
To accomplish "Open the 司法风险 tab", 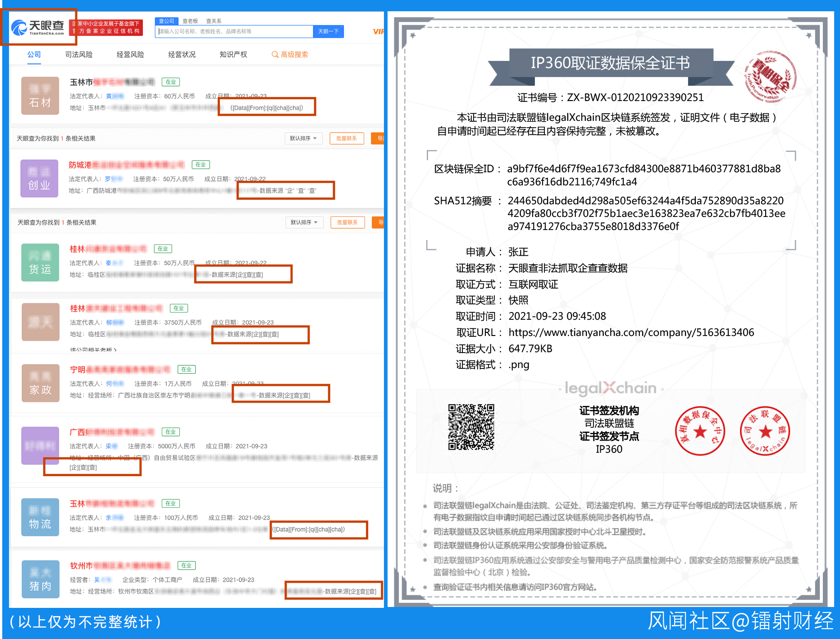I will [79, 55].
